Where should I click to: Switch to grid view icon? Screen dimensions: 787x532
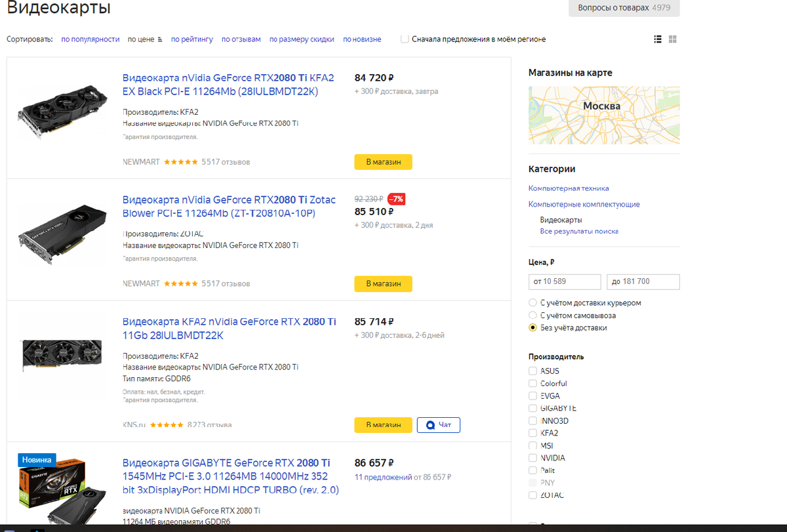click(x=673, y=39)
